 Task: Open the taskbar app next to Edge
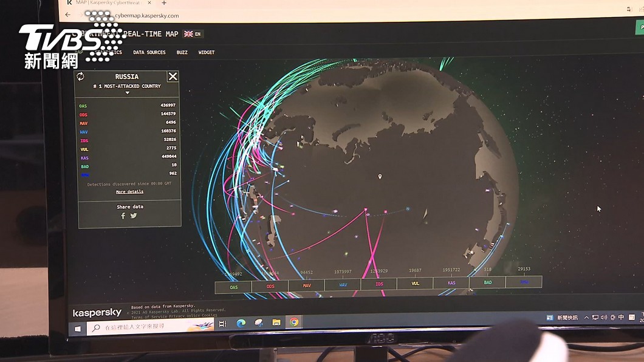click(259, 323)
